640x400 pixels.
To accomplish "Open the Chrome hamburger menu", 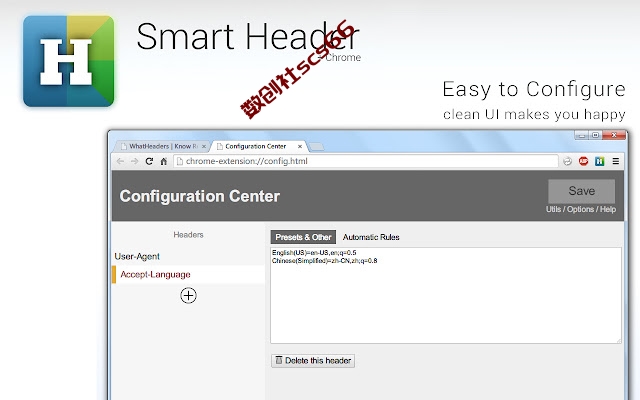I will pos(616,161).
